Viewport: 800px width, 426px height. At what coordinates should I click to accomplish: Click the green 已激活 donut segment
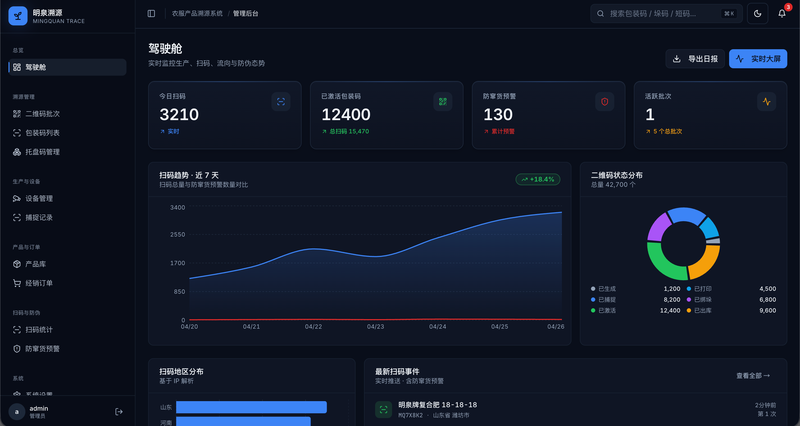click(x=665, y=263)
